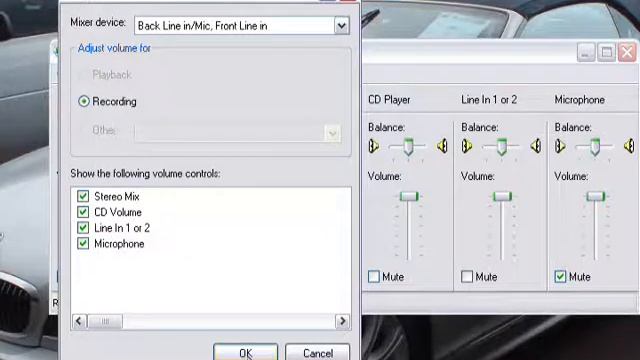Click the Microphone volume slider handle
640x360 pixels.
[x=596, y=196]
